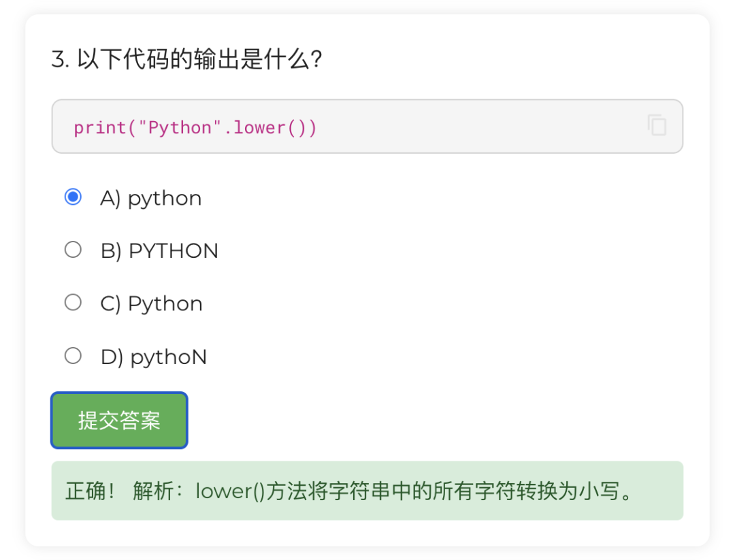Choose option C) Python
The width and height of the screenshot is (735, 560).
[x=73, y=302]
